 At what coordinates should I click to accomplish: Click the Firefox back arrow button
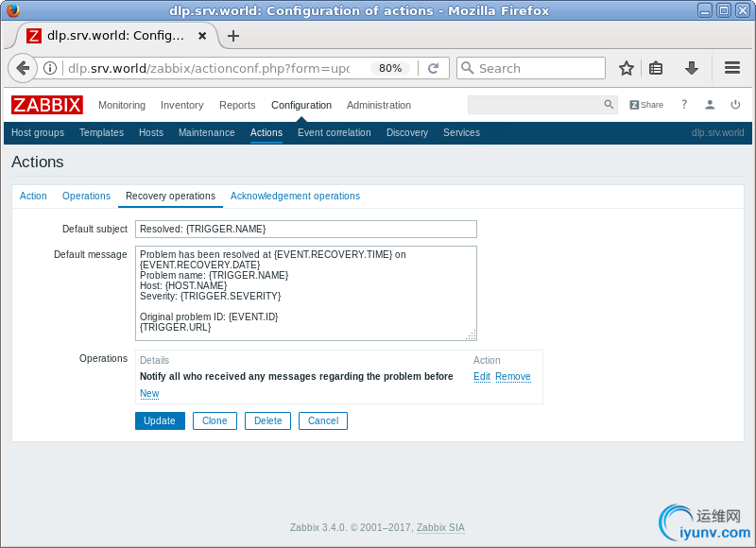click(x=22, y=68)
